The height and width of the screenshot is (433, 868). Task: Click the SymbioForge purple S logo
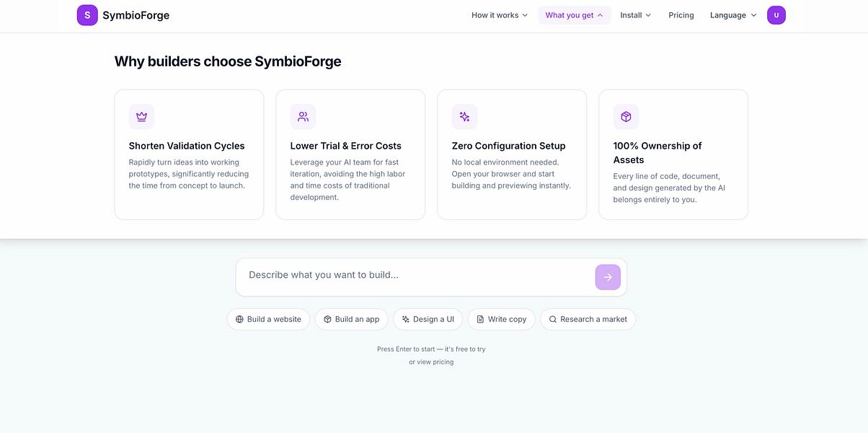click(87, 15)
